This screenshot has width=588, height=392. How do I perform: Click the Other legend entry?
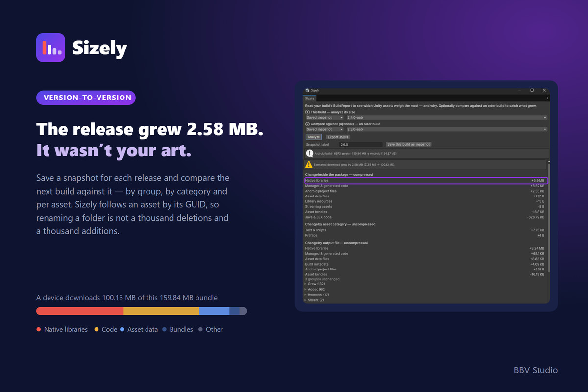[x=211, y=330]
